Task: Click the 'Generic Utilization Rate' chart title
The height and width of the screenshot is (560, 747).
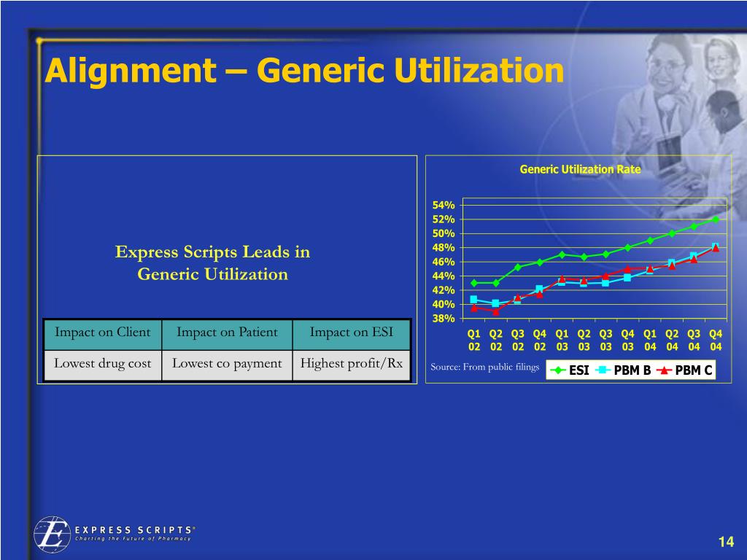Action: [580, 169]
